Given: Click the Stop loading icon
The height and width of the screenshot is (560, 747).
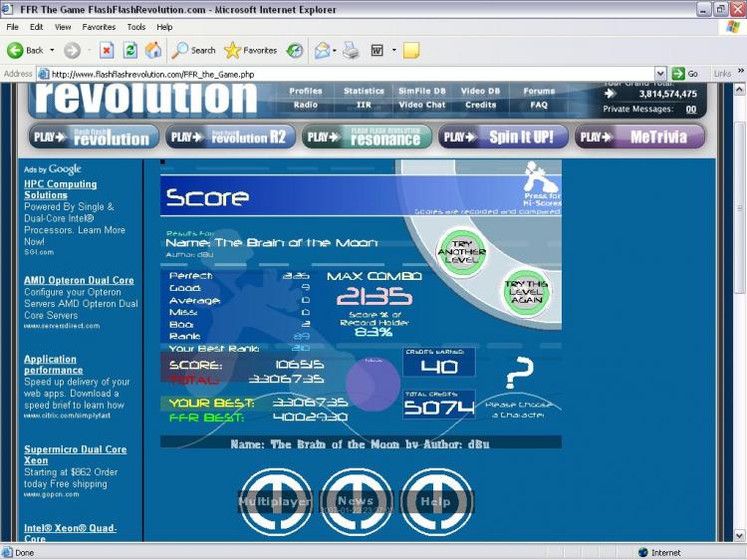Looking at the screenshot, I should pyautogui.click(x=107, y=50).
